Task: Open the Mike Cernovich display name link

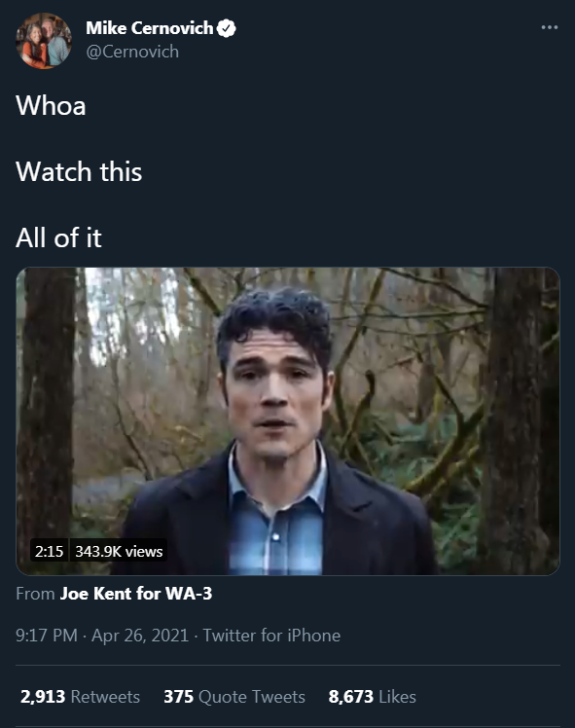Action: pyautogui.click(x=150, y=28)
